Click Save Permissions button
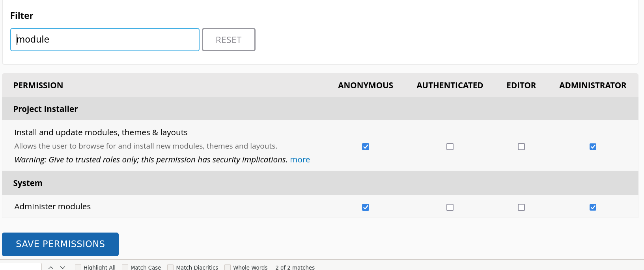Image resolution: width=644 pixels, height=270 pixels. [60, 244]
